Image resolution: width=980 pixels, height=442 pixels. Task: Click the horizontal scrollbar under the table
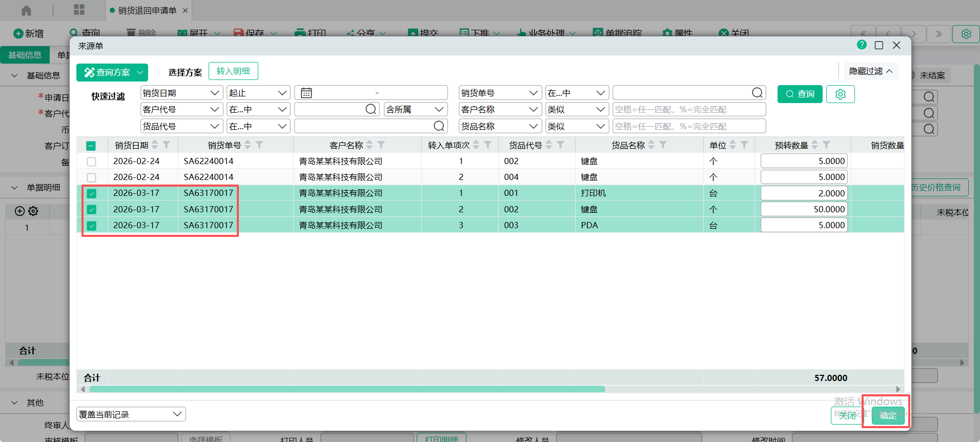tap(347, 389)
